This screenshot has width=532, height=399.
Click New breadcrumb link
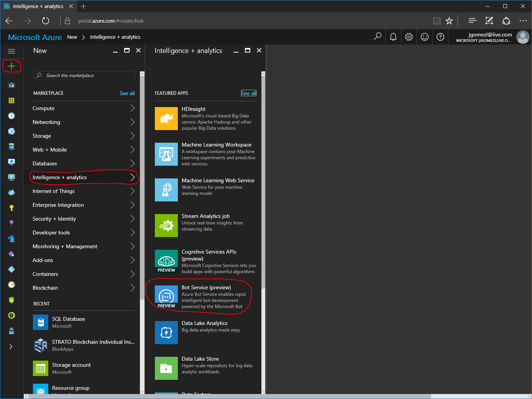point(72,37)
